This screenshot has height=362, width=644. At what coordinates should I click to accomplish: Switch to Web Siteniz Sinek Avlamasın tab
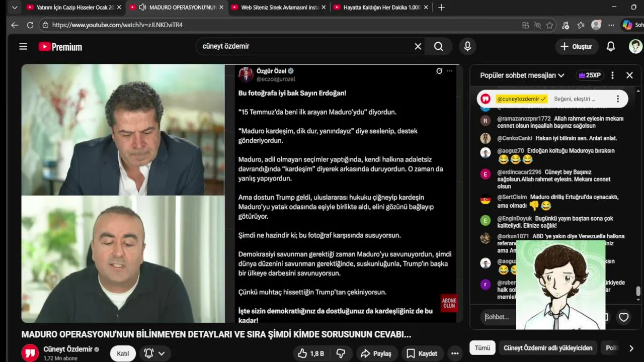tap(279, 8)
